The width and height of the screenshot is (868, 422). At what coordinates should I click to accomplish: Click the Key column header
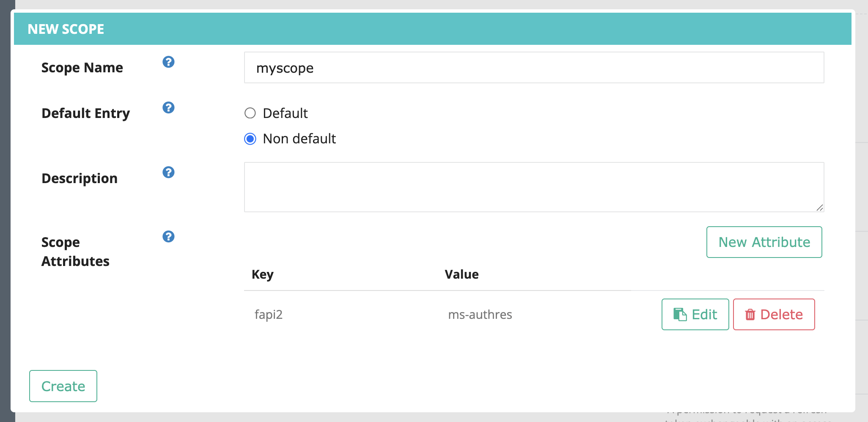[x=263, y=274]
